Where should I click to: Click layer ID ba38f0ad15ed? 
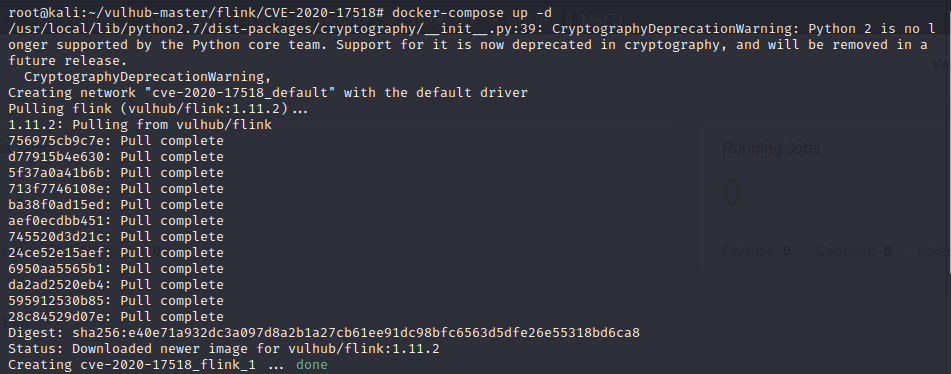click(61, 205)
